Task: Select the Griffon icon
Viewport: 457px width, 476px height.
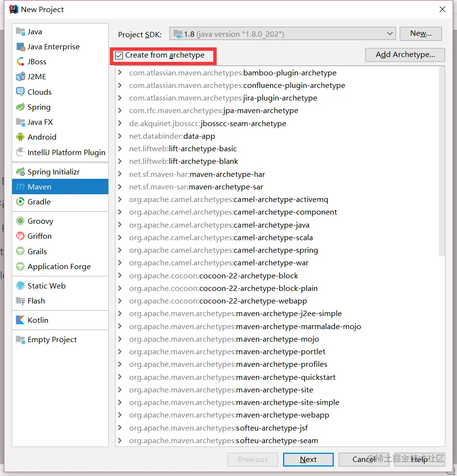Action: 20,236
